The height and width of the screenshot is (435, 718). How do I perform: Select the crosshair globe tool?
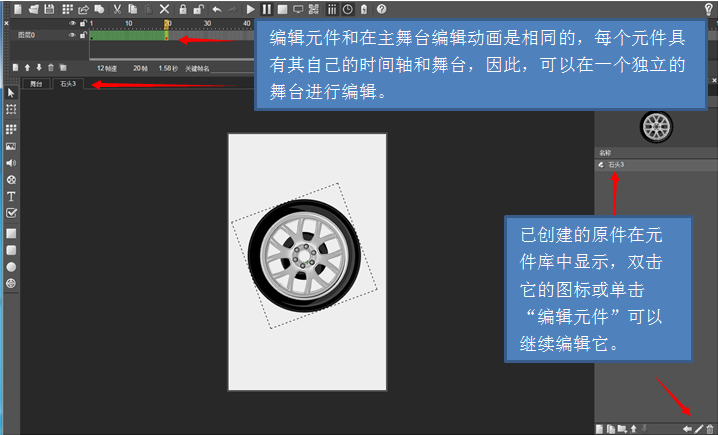(x=11, y=283)
